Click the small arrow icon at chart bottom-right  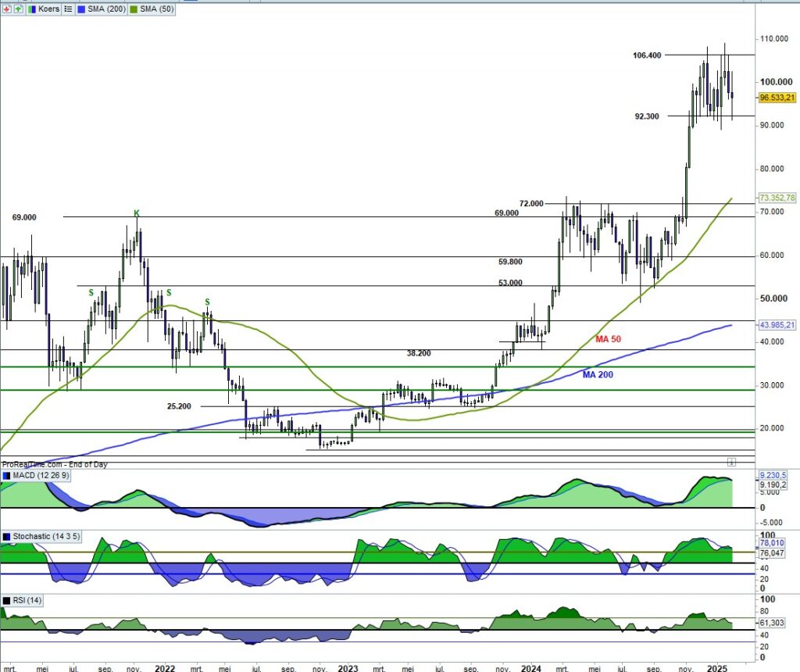click(x=730, y=461)
